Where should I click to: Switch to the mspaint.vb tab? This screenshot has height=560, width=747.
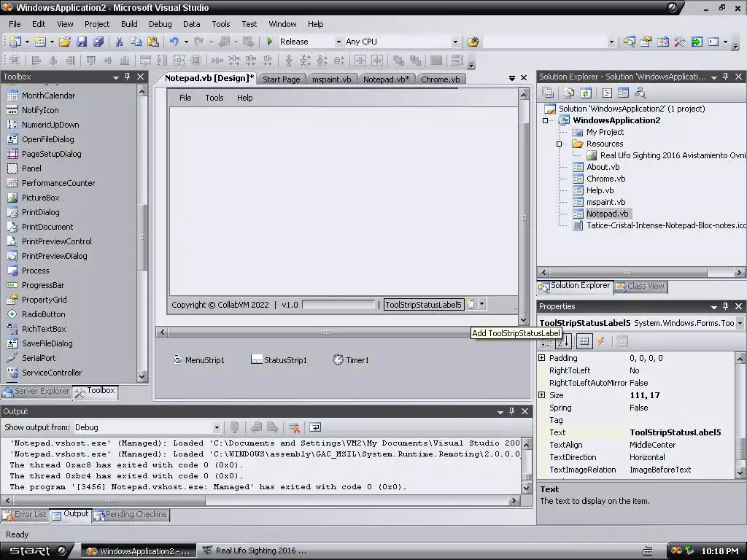pyautogui.click(x=332, y=79)
